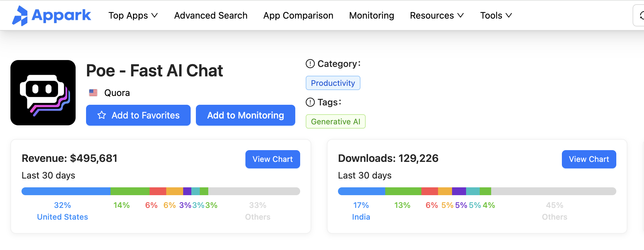Viewport: 644px width, 250px height.
Task: Click the Poe app icon thumbnail
Action: [43, 93]
